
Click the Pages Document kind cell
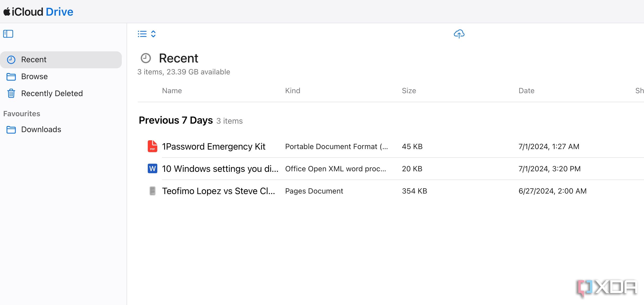pyautogui.click(x=314, y=191)
